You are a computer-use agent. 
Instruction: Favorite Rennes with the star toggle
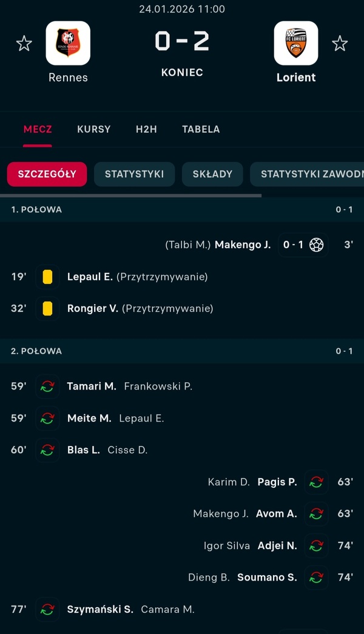pos(24,43)
